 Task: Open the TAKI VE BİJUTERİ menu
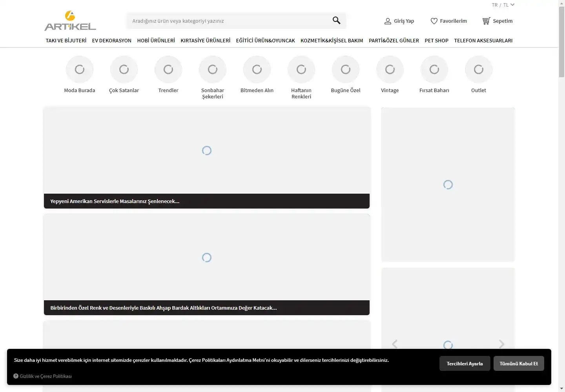click(66, 40)
